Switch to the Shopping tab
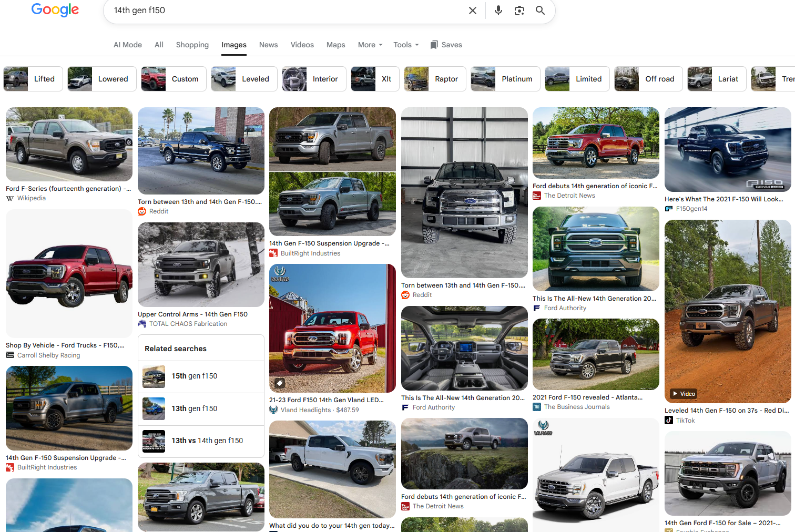Image resolution: width=795 pixels, height=532 pixels. (x=192, y=45)
